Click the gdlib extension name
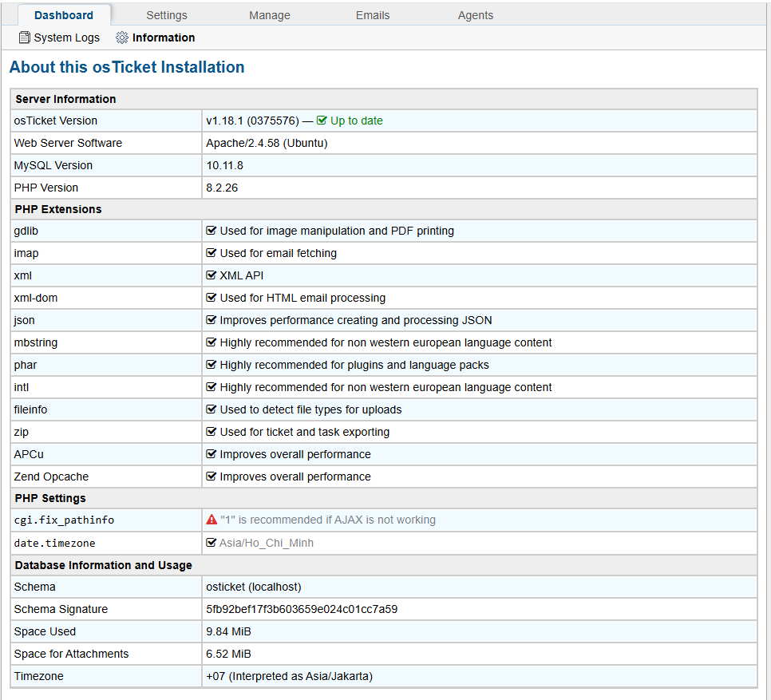Image resolution: width=771 pixels, height=700 pixels. pos(26,231)
